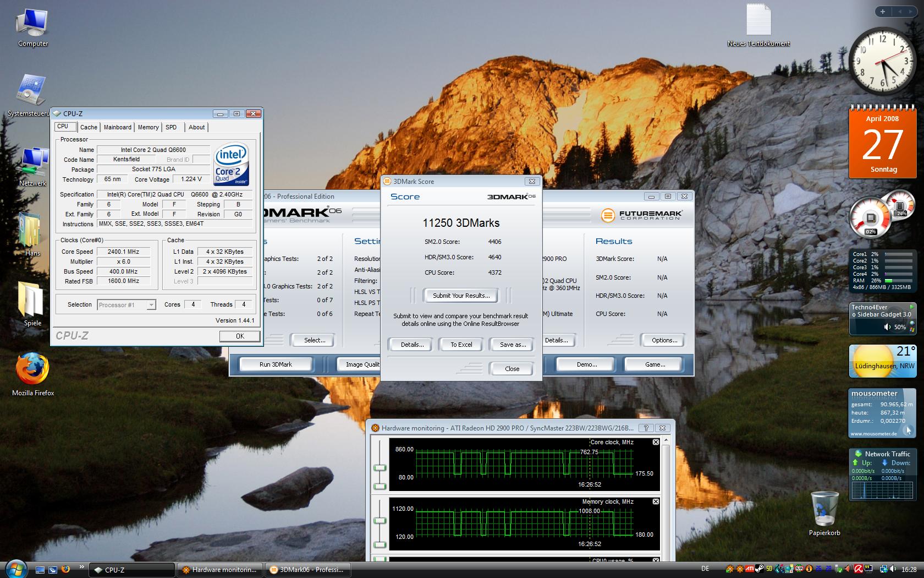Click the Switch Windows quick launch icon
Viewport: 924px width, 578px height.
point(53,570)
